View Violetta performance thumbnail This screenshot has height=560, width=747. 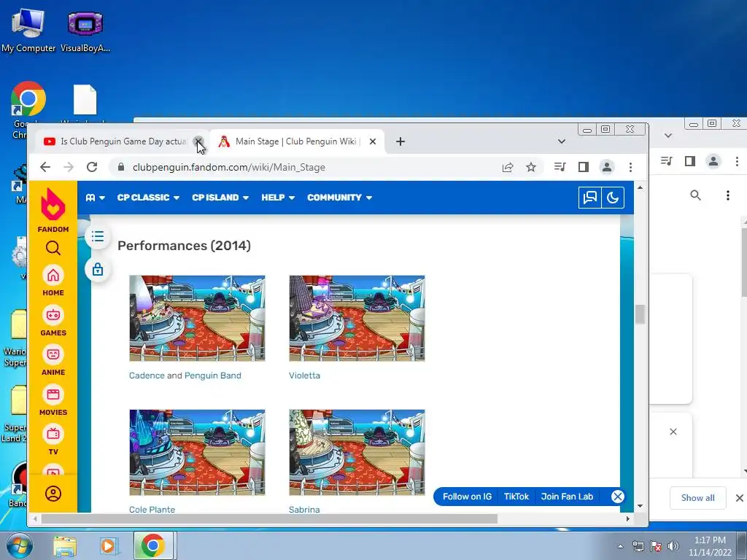click(357, 318)
